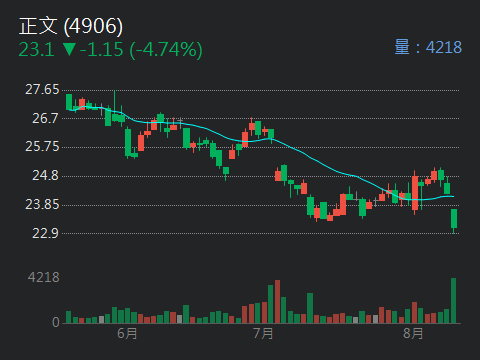480x360 pixels.
Task: Click the percentage change (-4.74%)
Action: (x=166, y=50)
